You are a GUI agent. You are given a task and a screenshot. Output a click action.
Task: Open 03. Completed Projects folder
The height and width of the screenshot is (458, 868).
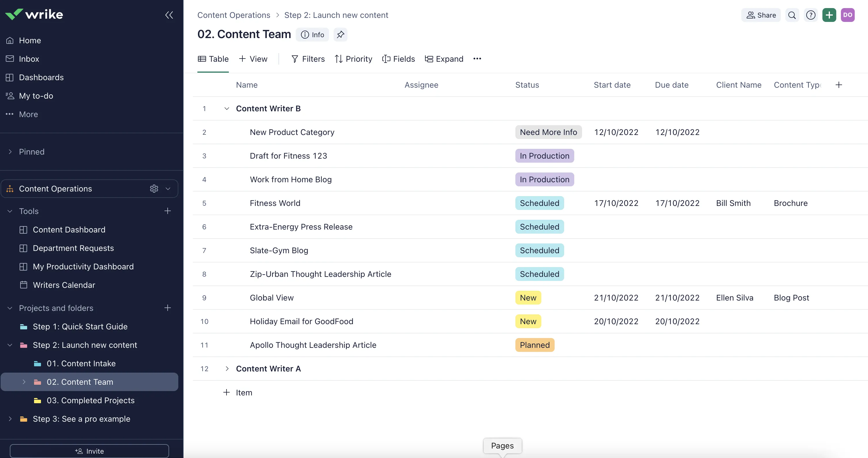coord(91,400)
